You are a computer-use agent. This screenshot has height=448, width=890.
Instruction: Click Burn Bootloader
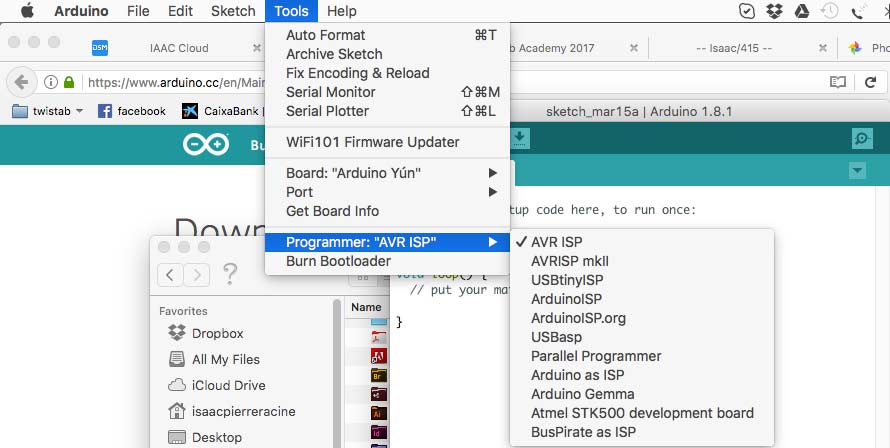pos(388,261)
